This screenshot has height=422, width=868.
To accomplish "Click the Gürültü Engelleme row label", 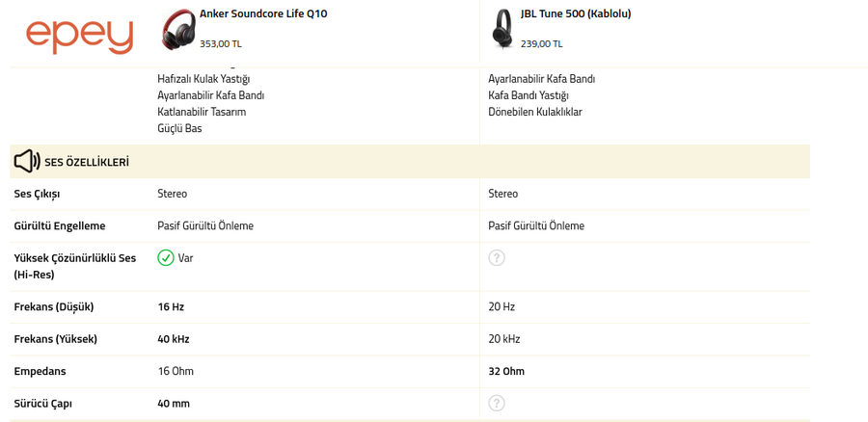I will tap(60, 225).
